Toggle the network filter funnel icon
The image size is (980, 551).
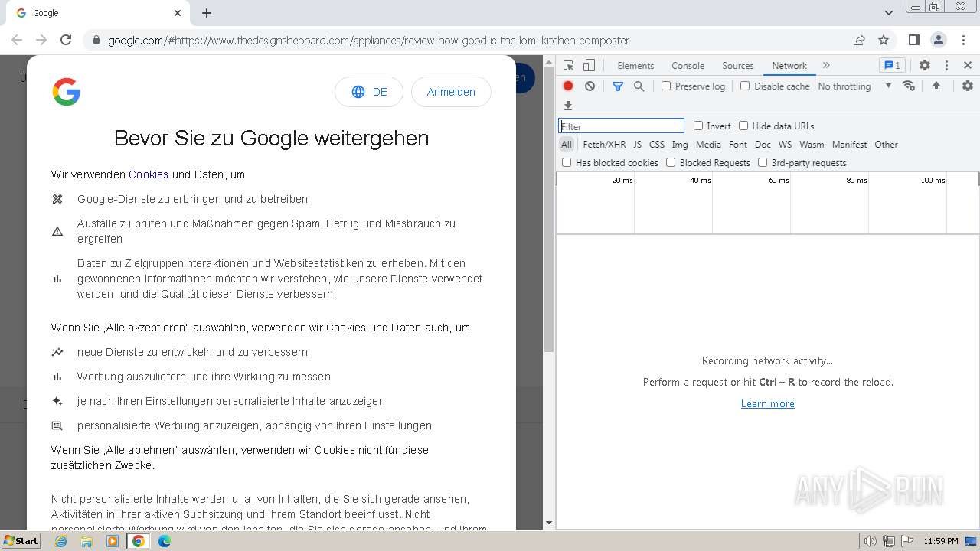(618, 86)
